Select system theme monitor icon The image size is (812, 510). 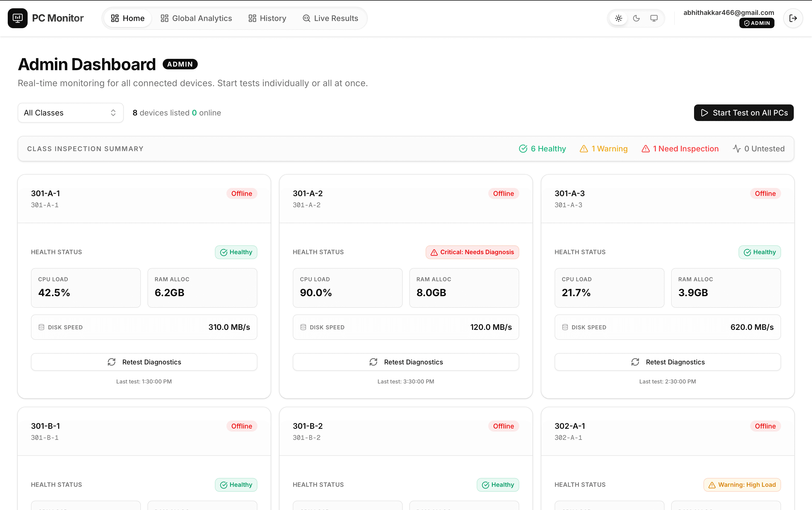point(654,18)
